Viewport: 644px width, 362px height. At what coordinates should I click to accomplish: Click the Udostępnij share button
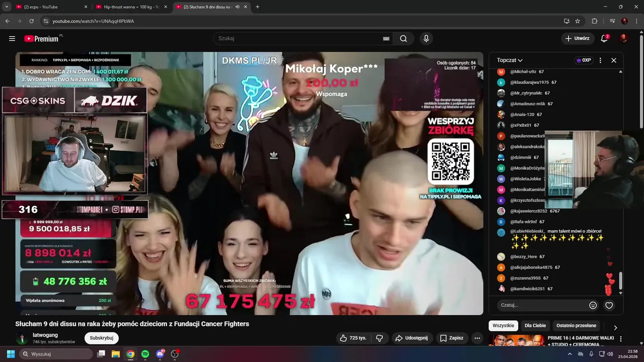[412, 338]
